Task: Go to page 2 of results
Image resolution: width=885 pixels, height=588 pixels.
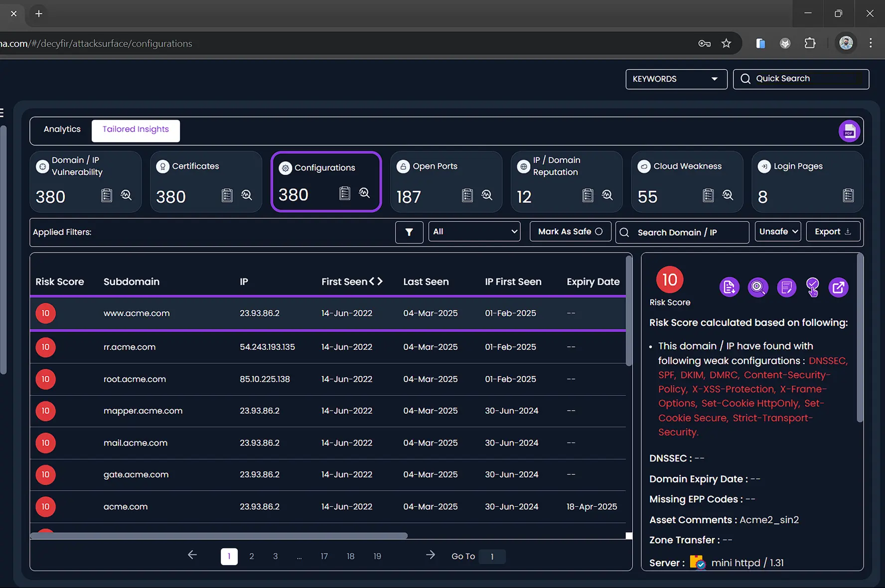Action: click(x=252, y=556)
